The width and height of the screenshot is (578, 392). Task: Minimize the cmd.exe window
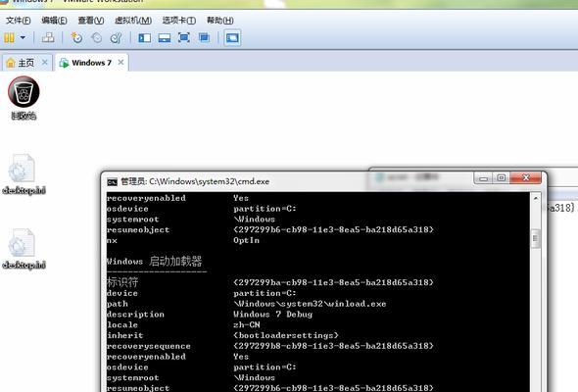point(483,178)
